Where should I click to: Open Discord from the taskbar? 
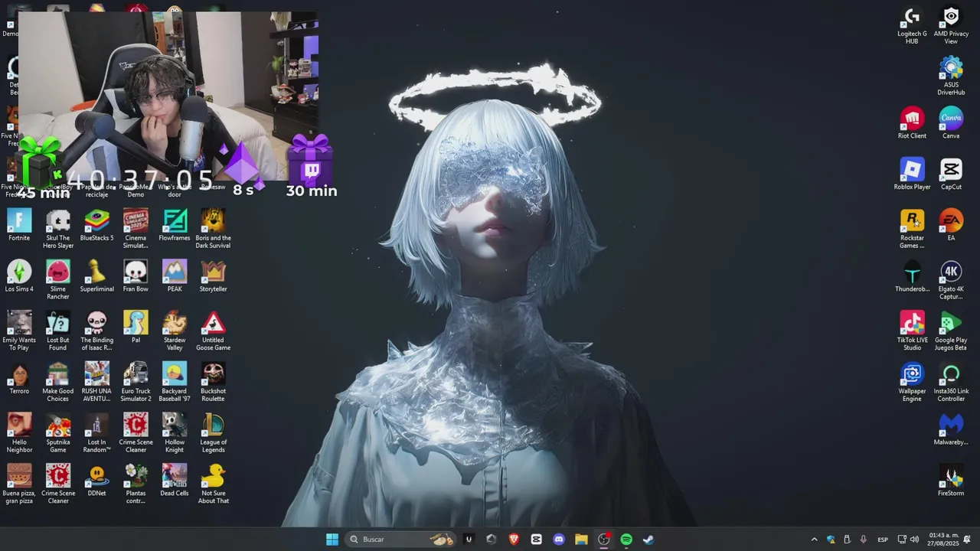click(x=559, y=540)
